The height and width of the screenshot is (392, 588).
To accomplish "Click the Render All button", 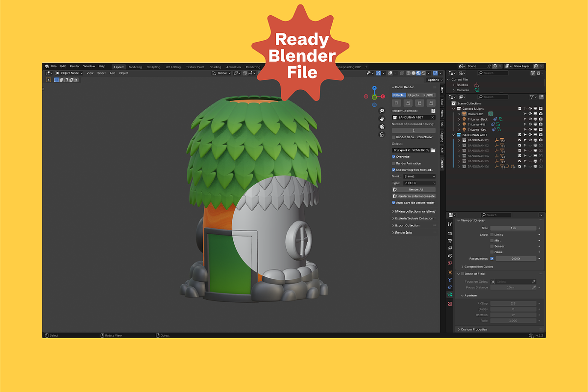I will point(414,189).
